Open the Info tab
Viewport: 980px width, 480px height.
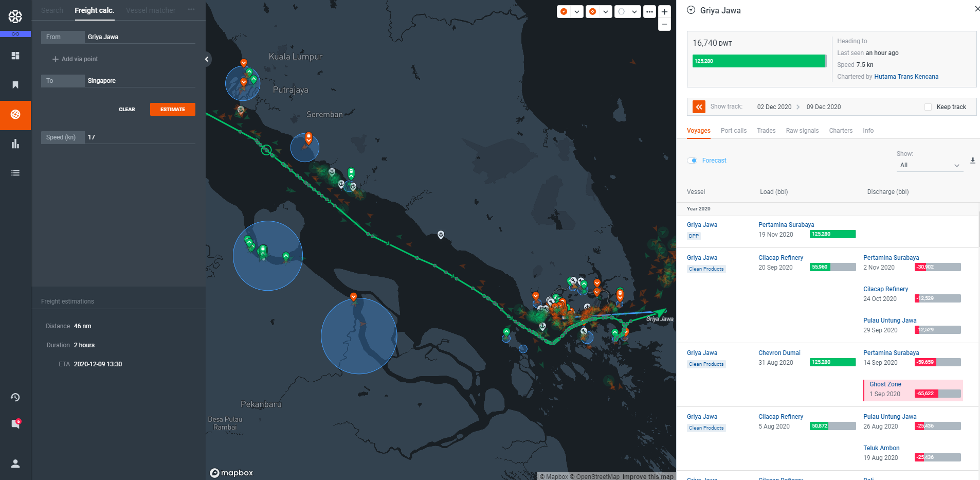click(x=868, y=131)
